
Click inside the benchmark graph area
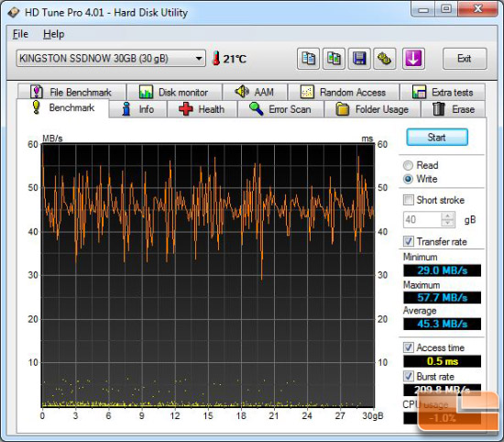click(208, 276)
